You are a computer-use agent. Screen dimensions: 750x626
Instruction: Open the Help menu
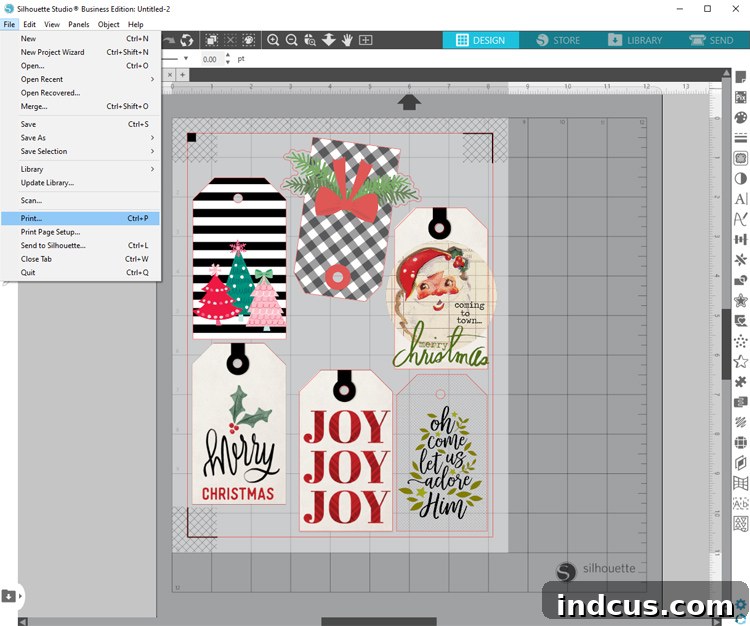point(135,24)
